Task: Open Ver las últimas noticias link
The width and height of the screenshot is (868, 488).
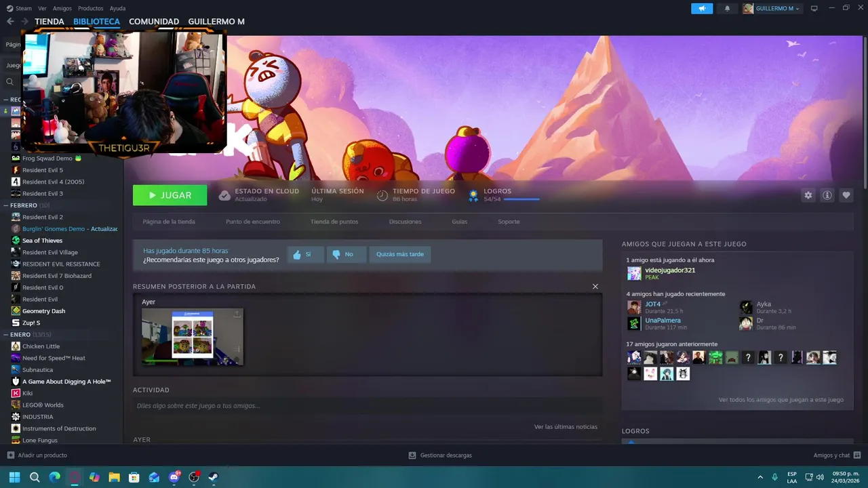Action: 566,427
